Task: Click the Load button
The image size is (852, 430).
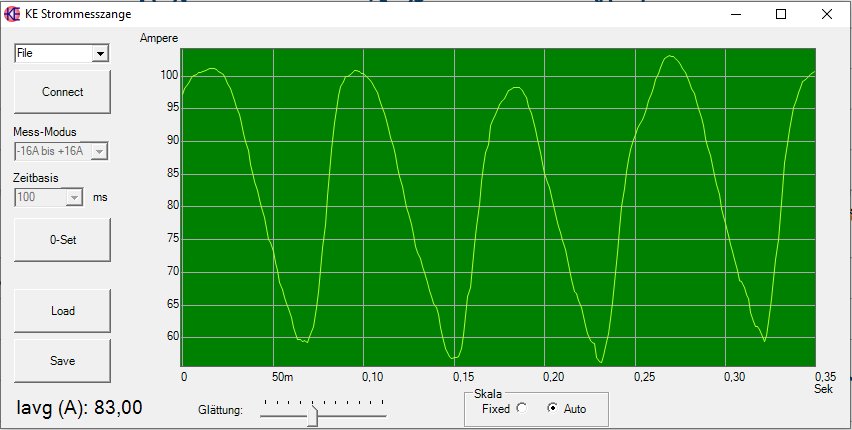Action: pyautogui.click(x=62, y=311)
